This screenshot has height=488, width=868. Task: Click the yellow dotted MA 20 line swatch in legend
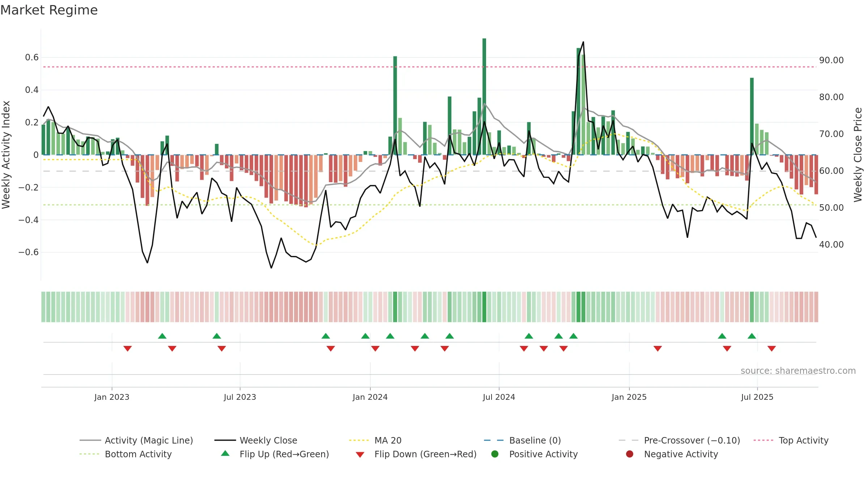click(359, 440)
